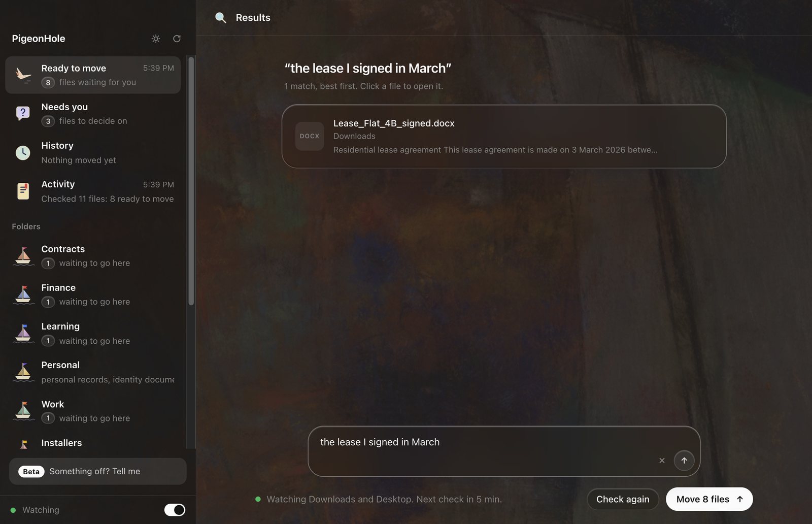This screenshot has height=524, width=812.
Task: Select the Work folder sailboat icon
Action: click(23, 411)
